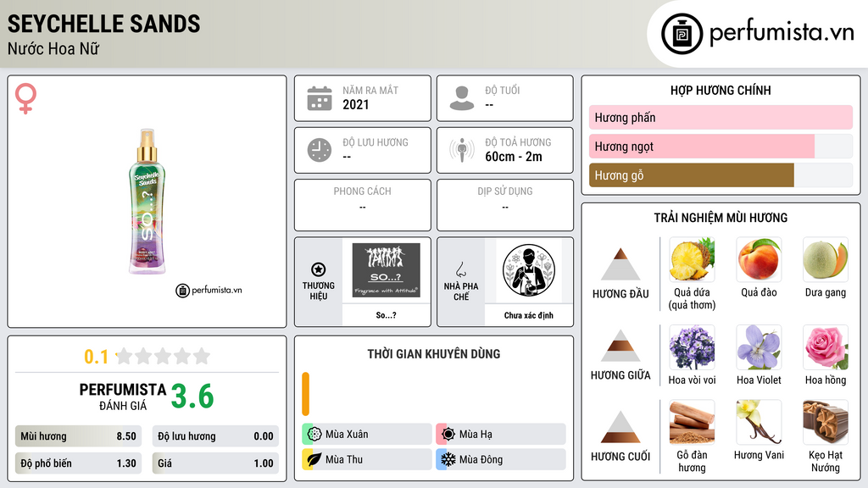Click the Hương đầu pyramid icon
This screenshot has height=488, width=868.
620,264
